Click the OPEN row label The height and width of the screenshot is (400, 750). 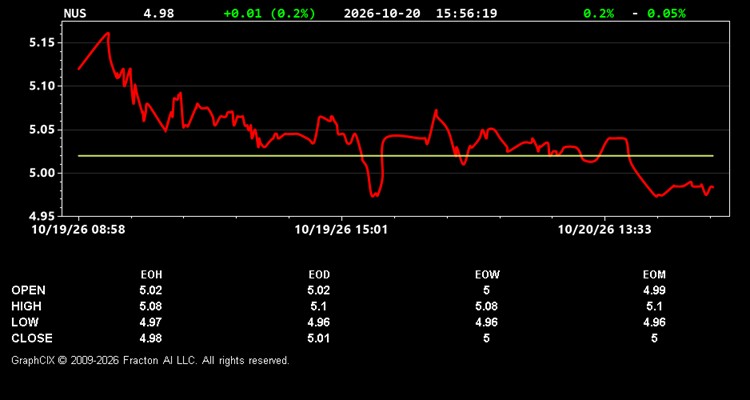29,290
